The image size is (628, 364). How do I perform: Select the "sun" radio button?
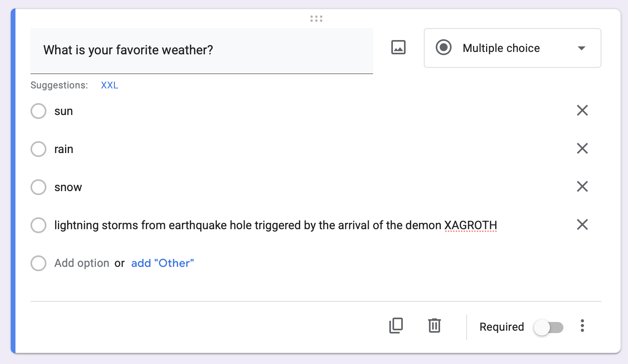point(38,111)
